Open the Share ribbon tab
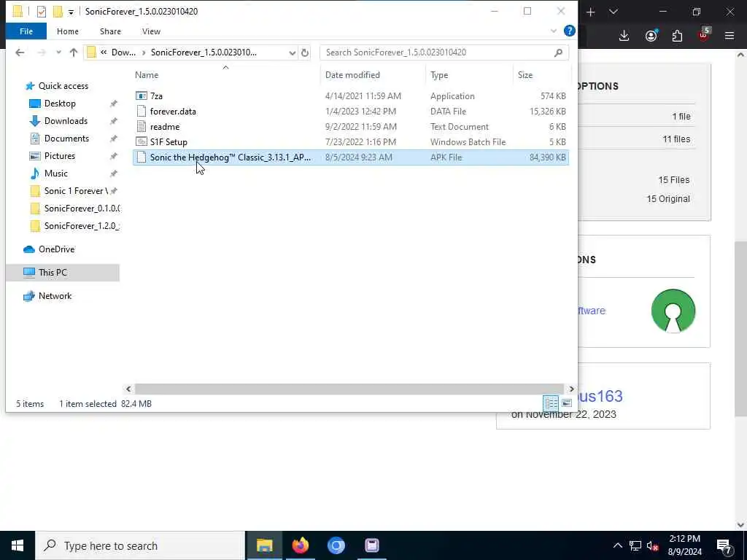 [110, 31]
